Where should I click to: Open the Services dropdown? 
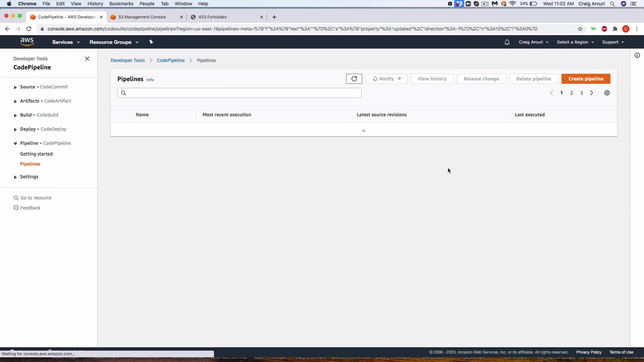click(66, 42)
